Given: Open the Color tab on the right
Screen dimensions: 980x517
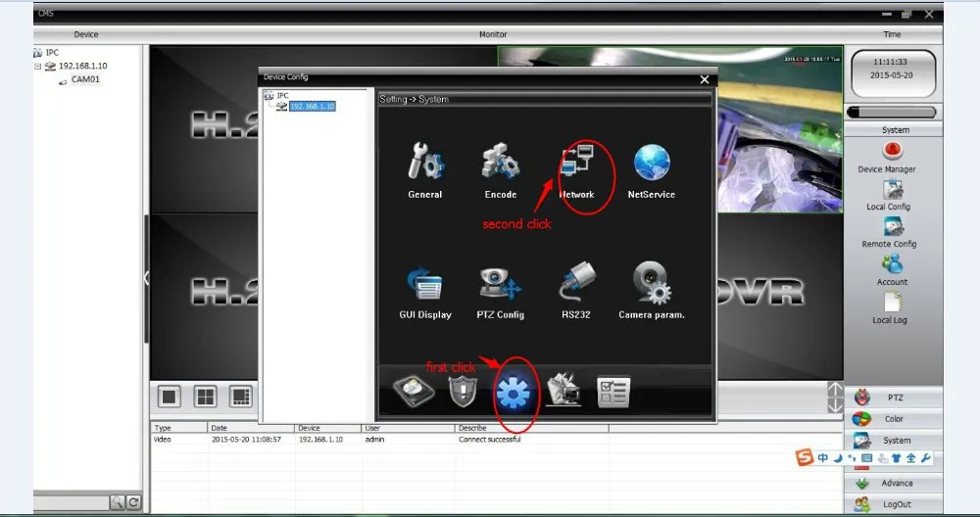Looking at the screenshot, I should (893, 419).
